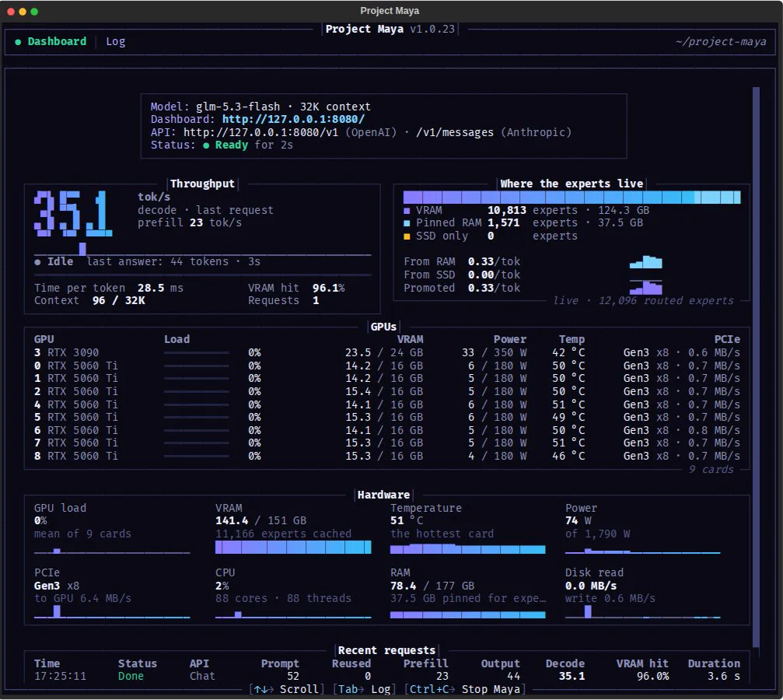783x700 pixels.
Task: Click the Pinned RAM experts count 1,571
Action: click(x=503, y=223)
